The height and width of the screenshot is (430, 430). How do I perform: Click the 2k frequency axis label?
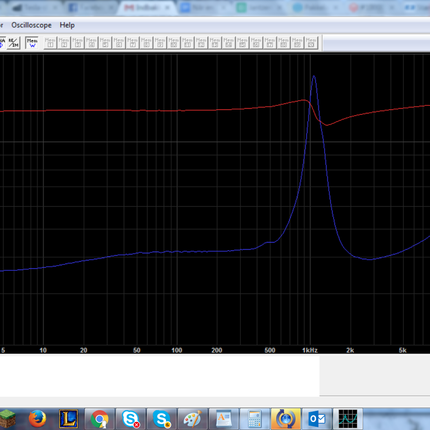point(350,350)
